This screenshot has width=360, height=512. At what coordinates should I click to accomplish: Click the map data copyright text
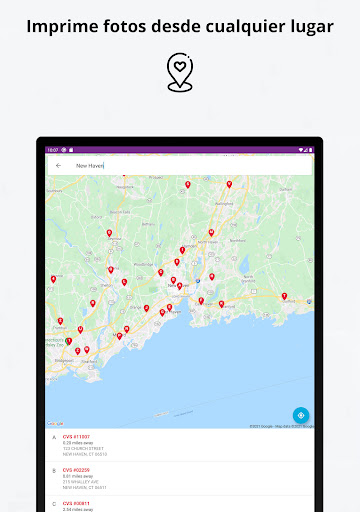[282, 426]
